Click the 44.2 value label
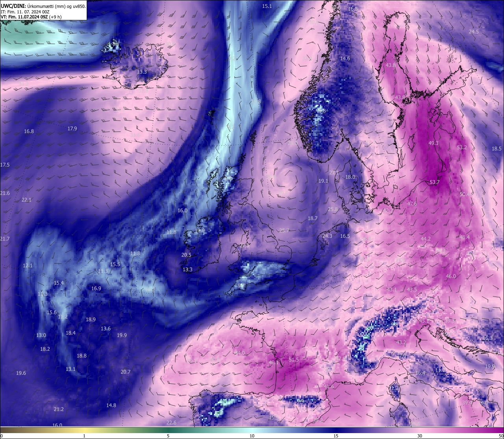Image resolution: width=504 pixels, height=439 pixels. 426,239
